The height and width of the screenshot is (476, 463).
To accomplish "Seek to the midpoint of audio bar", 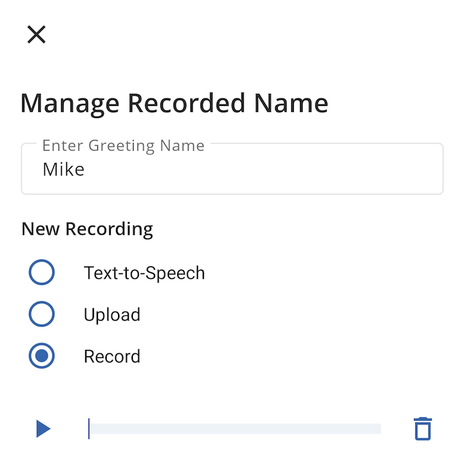I will tap(235, 429).
